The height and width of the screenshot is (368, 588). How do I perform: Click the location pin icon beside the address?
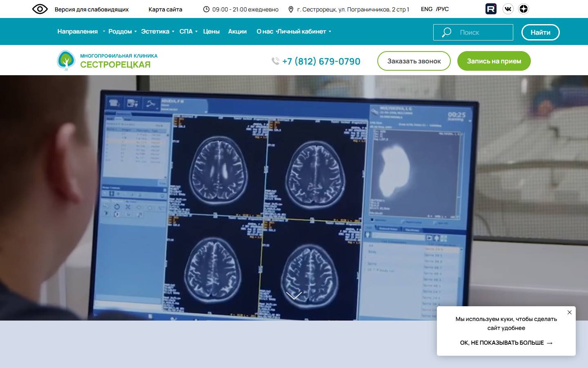coord(291,9)
